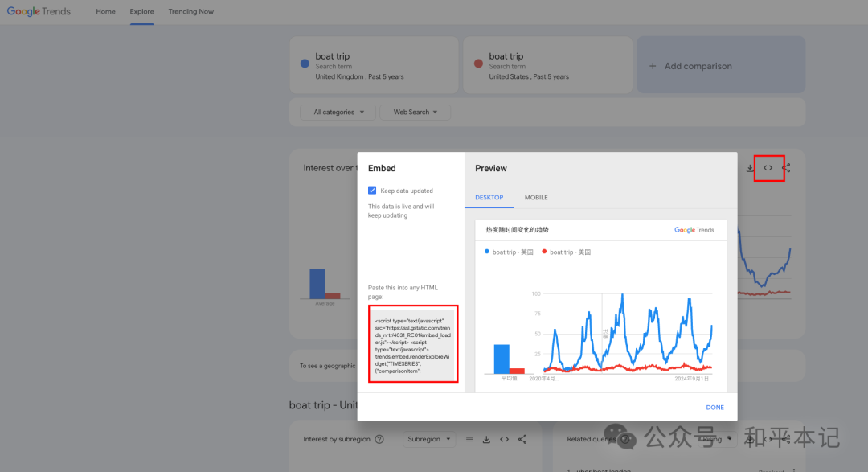Open the help icon beside Interest by subregion

coord(379,439)
